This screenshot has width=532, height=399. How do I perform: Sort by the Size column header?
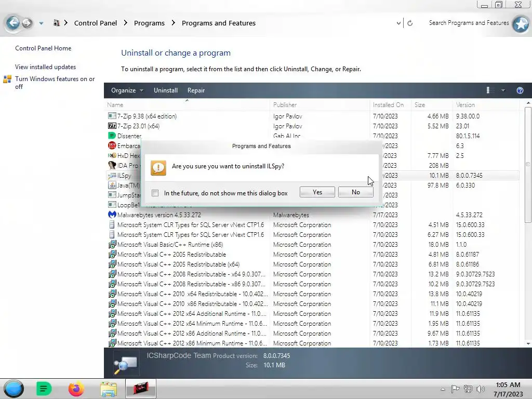[431, 105]
